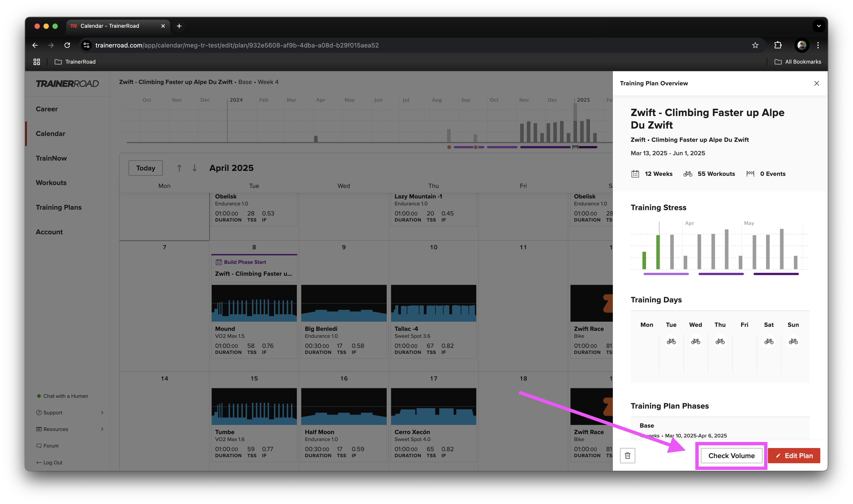View site information icon in address bar

tap(87, 45)
